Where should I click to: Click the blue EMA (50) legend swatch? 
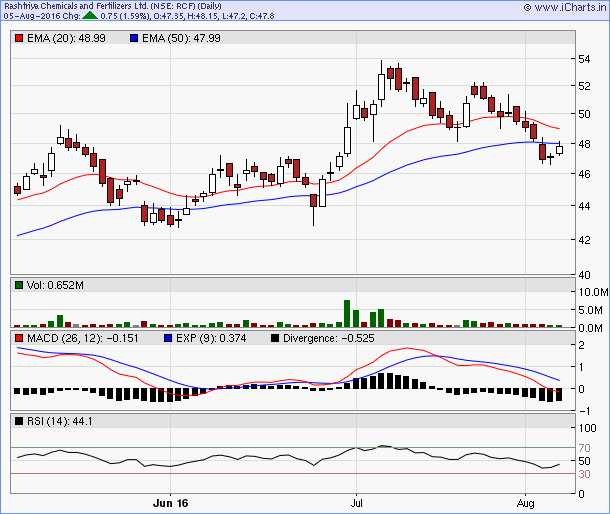coord(134,38)
